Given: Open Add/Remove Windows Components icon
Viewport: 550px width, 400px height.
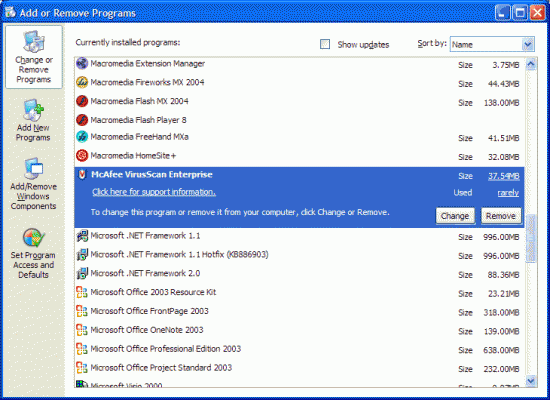Looking at the screenshot, I should 33,168.
